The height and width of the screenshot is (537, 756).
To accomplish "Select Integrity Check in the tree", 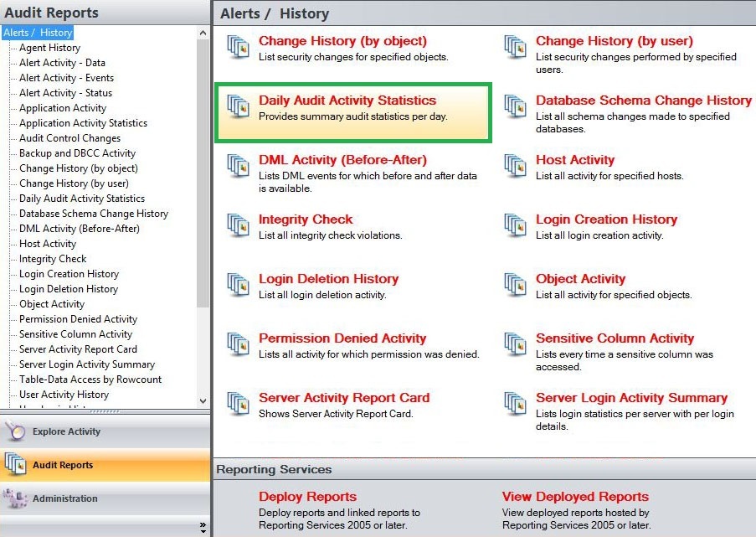I will click(53, 259).
